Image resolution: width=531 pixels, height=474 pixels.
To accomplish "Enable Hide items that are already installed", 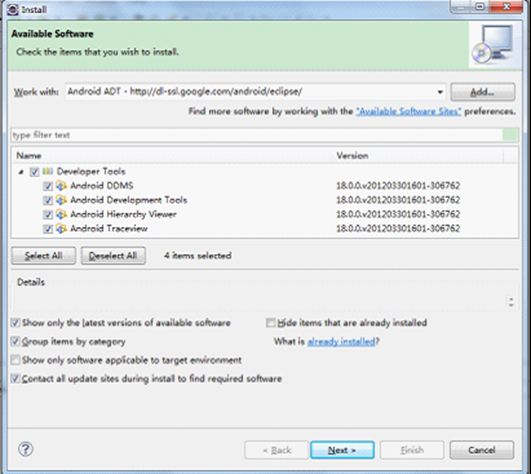I will 271,323.
